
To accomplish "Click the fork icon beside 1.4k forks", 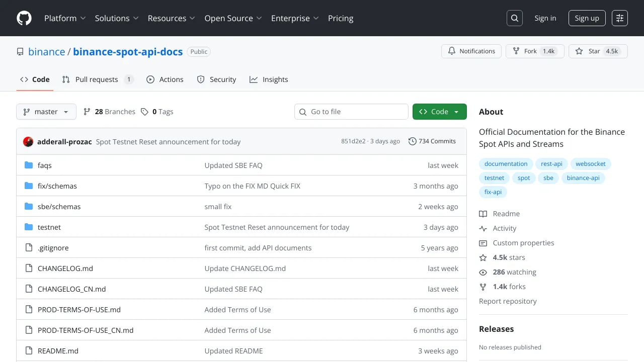I will tap(483, 287).
